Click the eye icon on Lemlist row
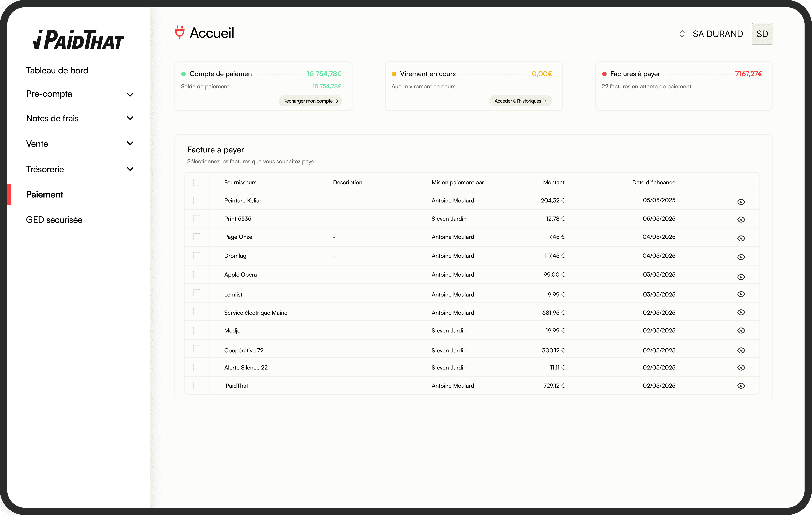812x515 pixels. (x=741, y=294)
